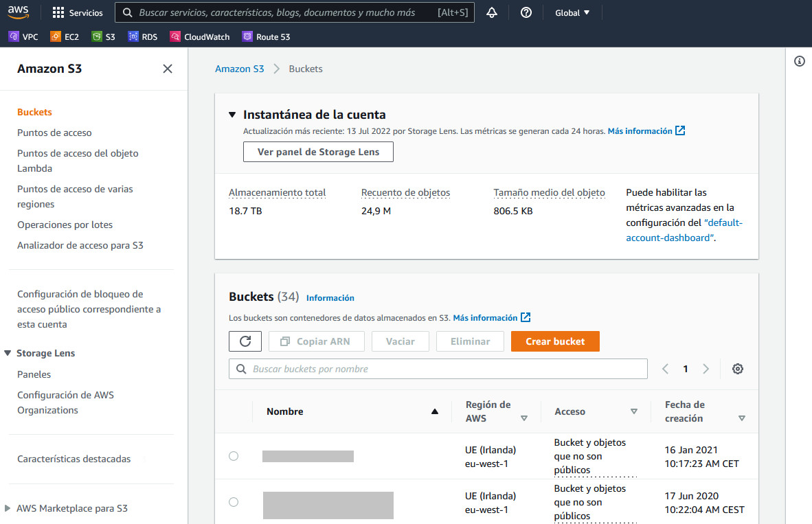Collapse the Instantánea de la cuenta section
Screen dimensions: 812x524
click(x=232, y=115)
